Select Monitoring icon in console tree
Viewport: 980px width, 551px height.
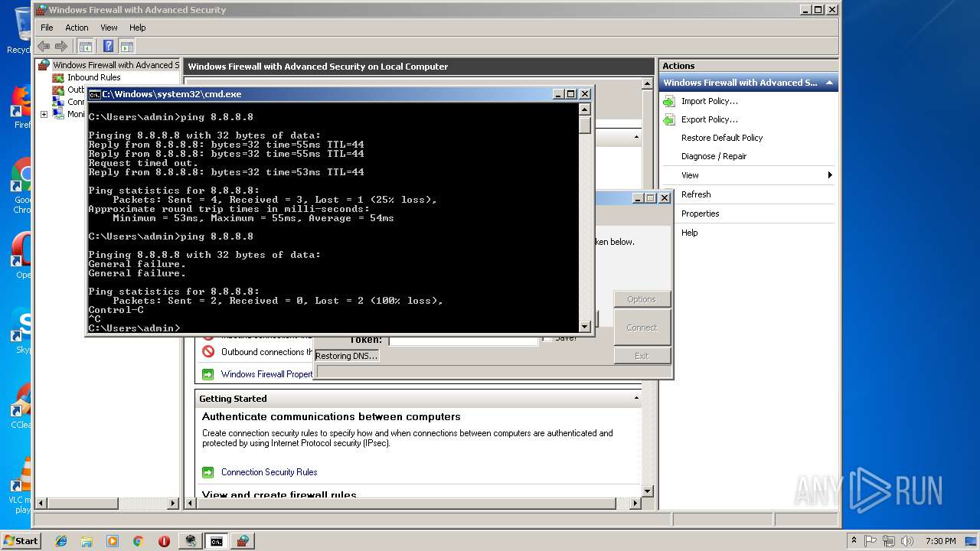58,114
